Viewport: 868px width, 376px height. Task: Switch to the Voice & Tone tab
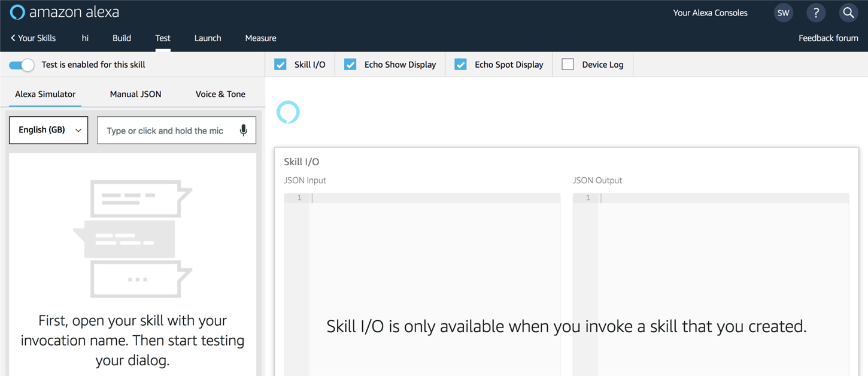click(220, 94)
